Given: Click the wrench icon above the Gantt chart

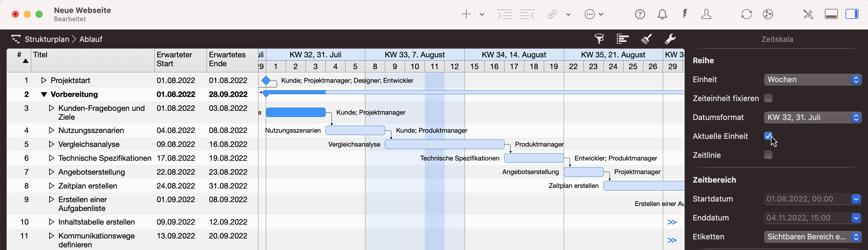Looking at the screenshot, I should pyautogui.click(x=670, y=39).
